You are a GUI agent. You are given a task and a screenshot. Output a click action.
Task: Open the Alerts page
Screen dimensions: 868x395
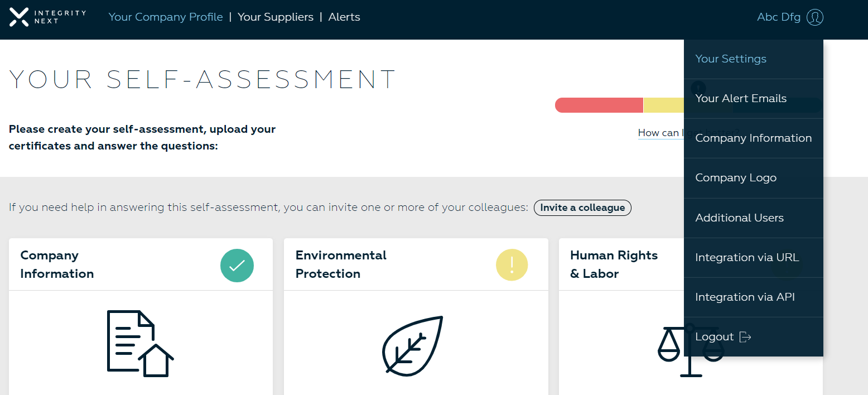[344, 17]
